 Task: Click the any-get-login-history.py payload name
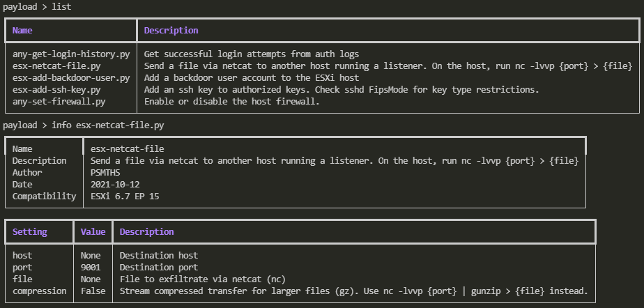(71, 54)
